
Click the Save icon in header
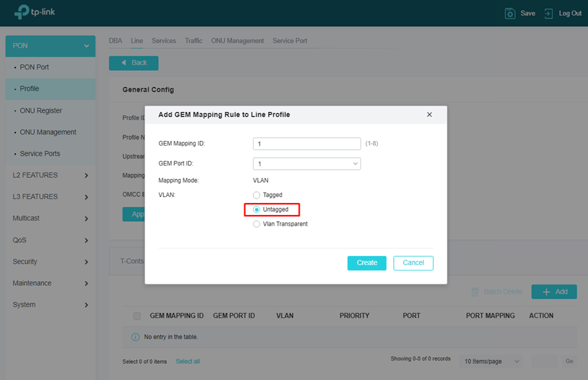click(x=510, y=13)
